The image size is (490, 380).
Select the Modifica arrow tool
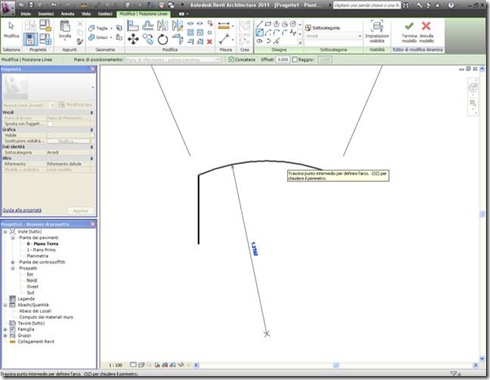coord(11,30)
